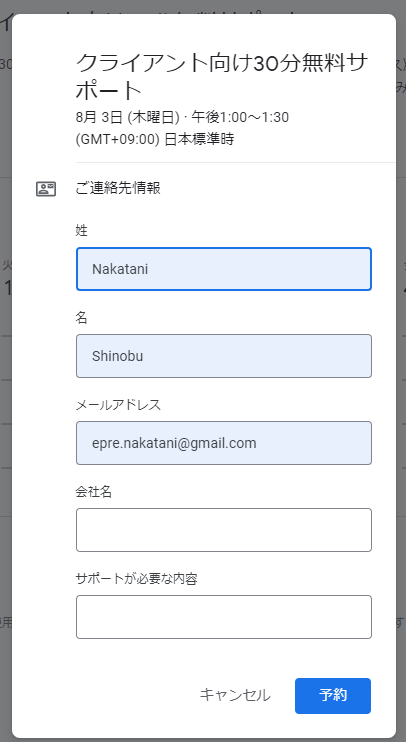The width and height of the screenshot is (406, 742).
Task: Click the empty 会社名 input box
Action: (224, 530)
